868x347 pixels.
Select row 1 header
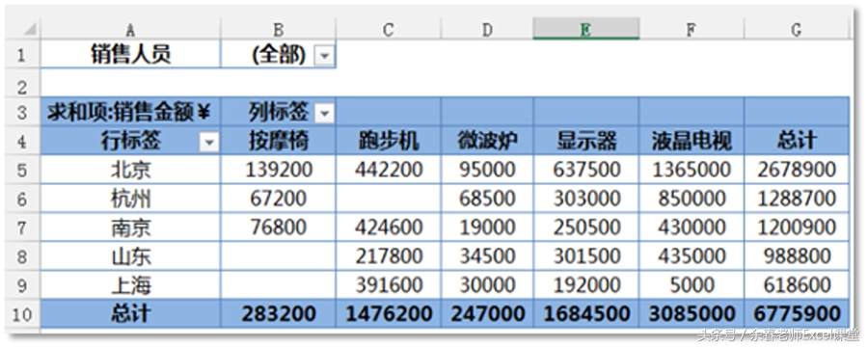pos(22,55)
